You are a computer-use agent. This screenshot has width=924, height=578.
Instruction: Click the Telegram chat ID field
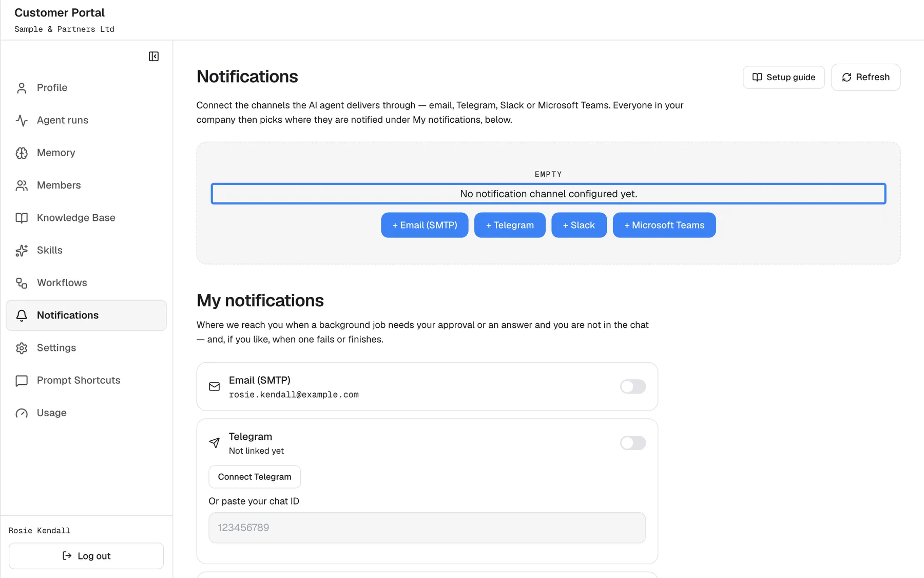(x=427, y=528)
